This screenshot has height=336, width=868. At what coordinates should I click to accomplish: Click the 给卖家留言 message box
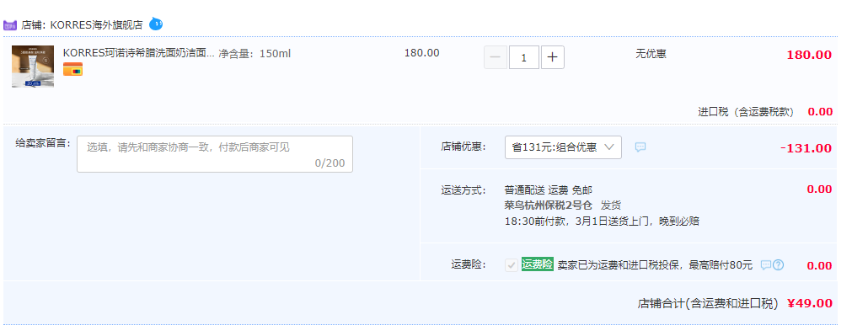click(215, 154)
